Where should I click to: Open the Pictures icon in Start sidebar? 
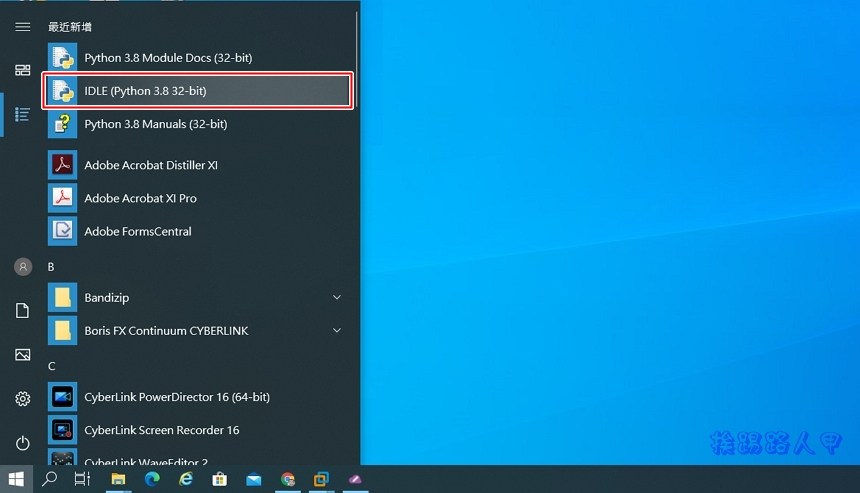click(x=22, y=355)
